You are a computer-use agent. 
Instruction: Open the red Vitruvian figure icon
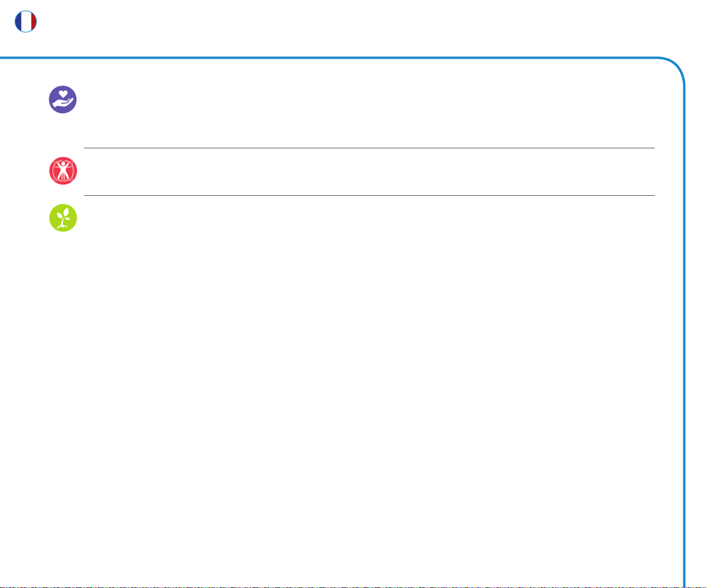click(63, 171)
